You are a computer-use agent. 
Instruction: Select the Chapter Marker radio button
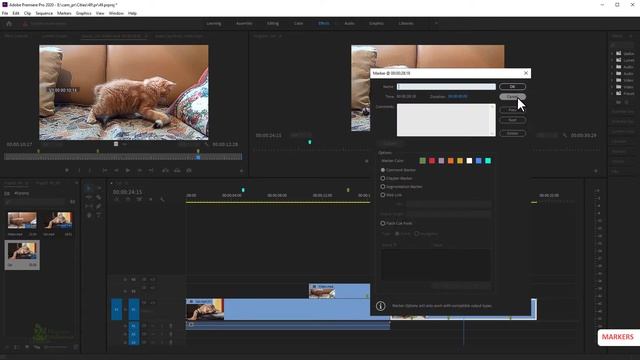coord(383,178)
